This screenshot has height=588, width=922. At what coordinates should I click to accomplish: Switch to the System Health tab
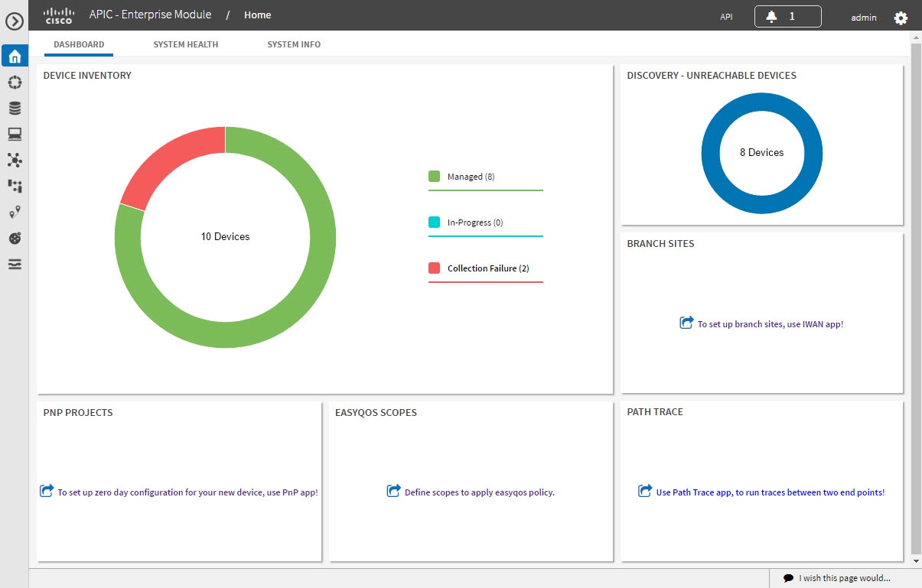click(185, 44)
